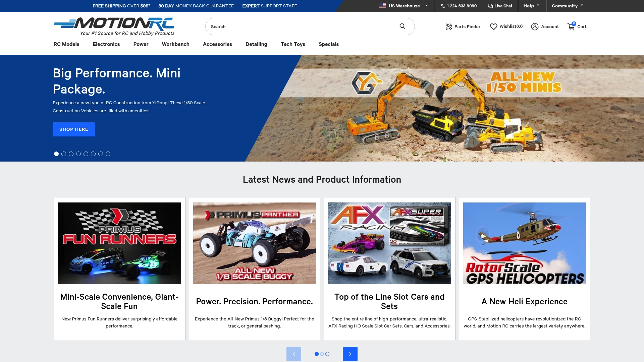Select third hero banner slide dot
644x362 pixels.
tap(71, 154)
